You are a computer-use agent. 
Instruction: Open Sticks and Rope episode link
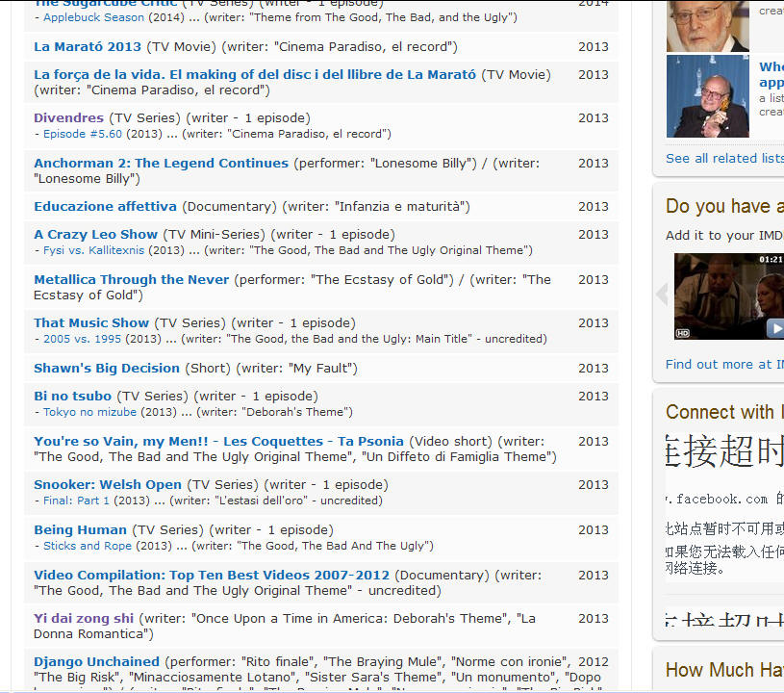[x=88, y=546]
